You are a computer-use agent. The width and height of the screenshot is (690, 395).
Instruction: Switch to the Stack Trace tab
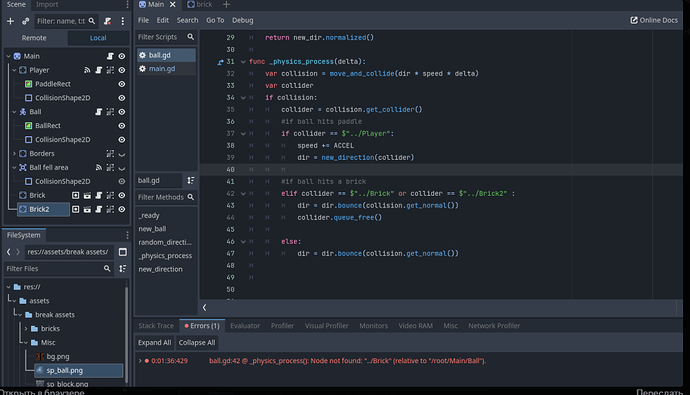(x=156, y=326)
